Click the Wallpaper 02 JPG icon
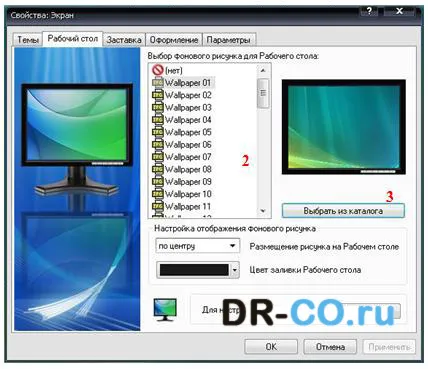Viewport: 428px width, 369px height. 157,95
